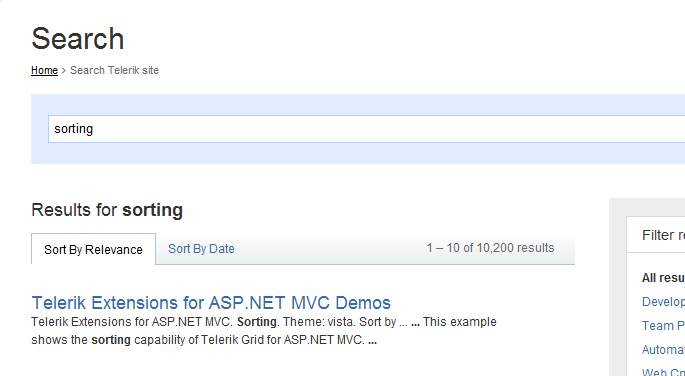Viewport: 685px width, 376px height.
Task: Filter results by the 'Automat…' category
Action: click(x=663, y=349)
